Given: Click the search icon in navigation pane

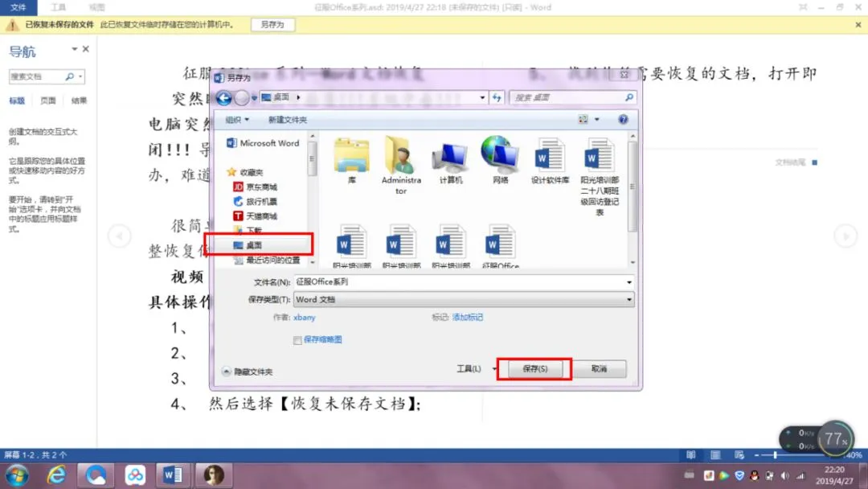Looking at the screenshot, I should coord(70,76).
